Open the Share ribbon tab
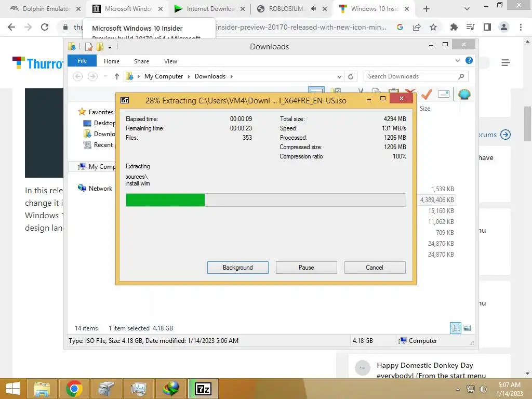532x399 pixels. point(141,61)
